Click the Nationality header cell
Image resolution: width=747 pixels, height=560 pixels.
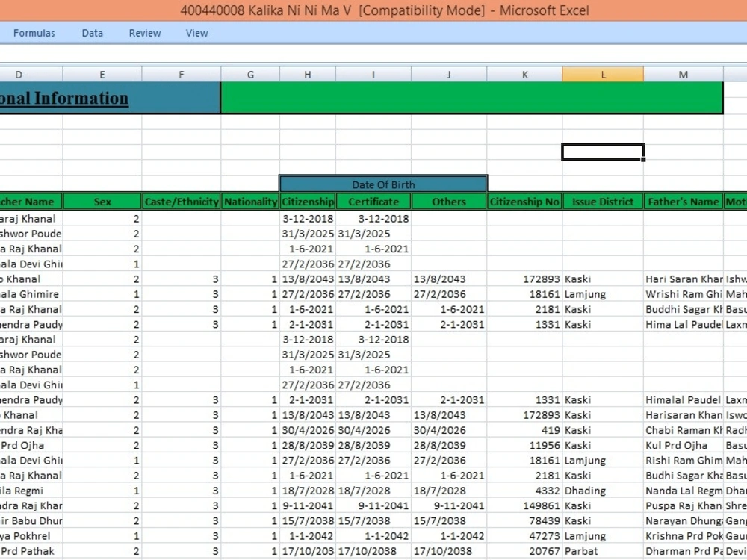(x=250, y=202)
